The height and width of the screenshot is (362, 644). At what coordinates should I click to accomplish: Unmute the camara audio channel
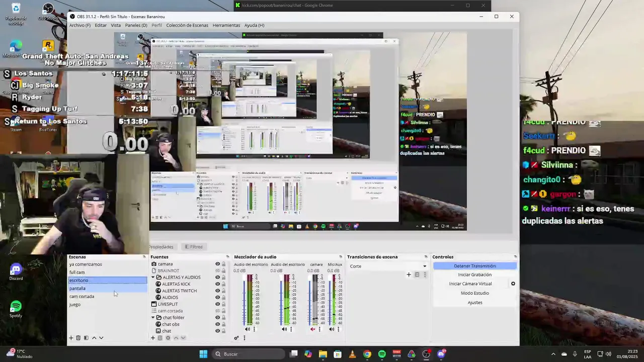click(312, 329)
